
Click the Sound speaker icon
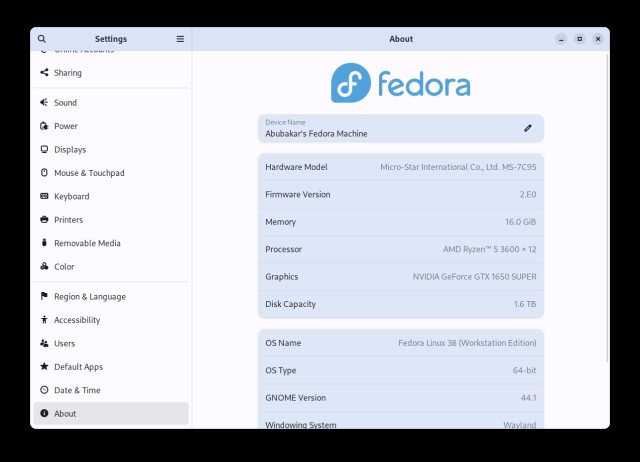[44, 102]
